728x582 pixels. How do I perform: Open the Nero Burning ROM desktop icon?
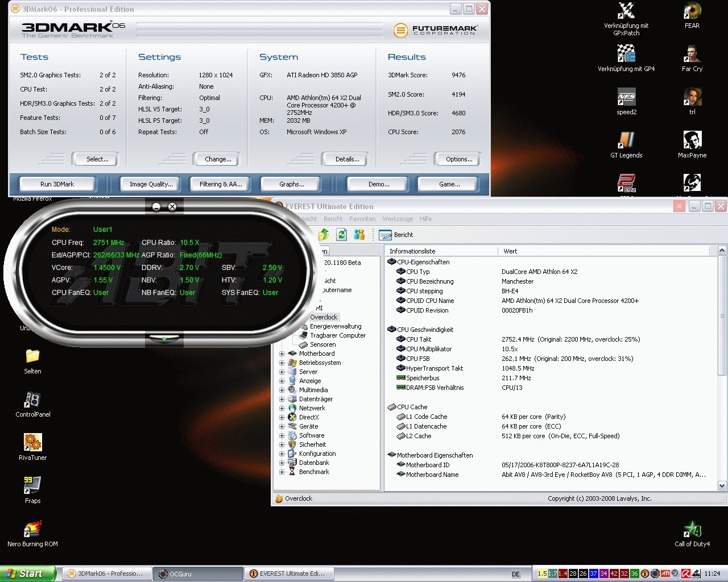[32, 534]
